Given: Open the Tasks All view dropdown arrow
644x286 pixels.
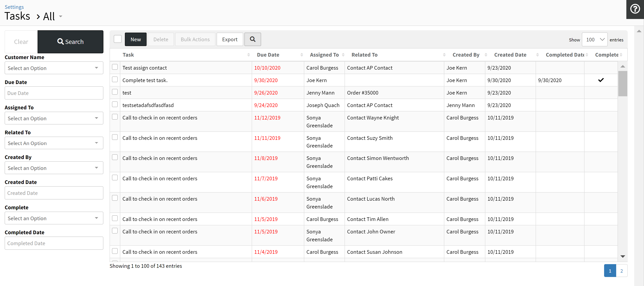Looking at the screenshot, I should (x=60, y=16).
